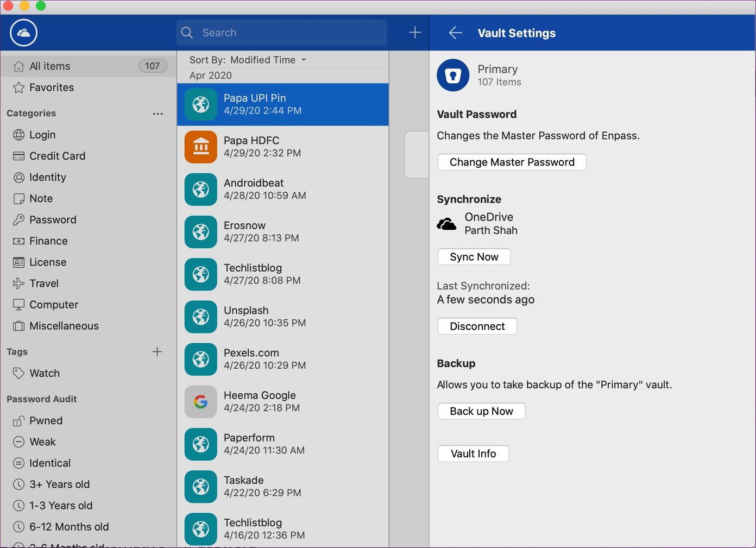Click the Androidbeat globe icon

click(201, 189)
